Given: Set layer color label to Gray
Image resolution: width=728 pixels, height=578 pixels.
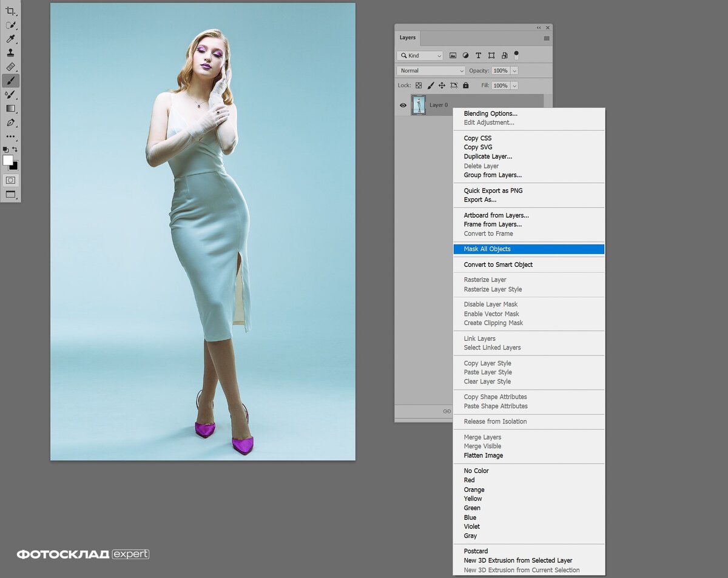Looking at the screenshot, I should [x=471, y=536].
